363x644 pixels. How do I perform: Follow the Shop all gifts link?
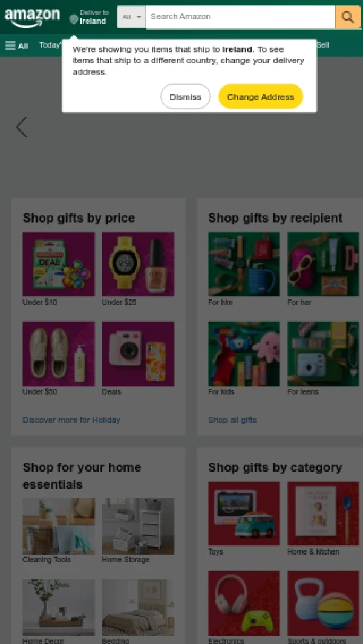tap(232, 420)
